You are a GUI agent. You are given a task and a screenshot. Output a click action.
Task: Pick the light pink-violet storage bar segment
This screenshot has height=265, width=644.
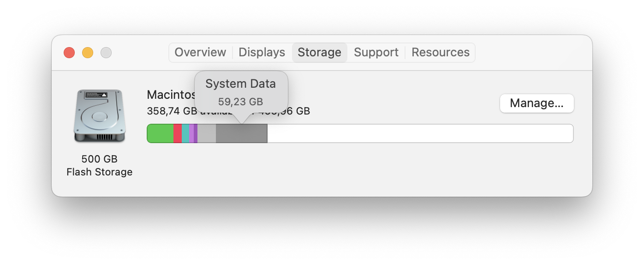pyautogui.click(x=191, y=133)
